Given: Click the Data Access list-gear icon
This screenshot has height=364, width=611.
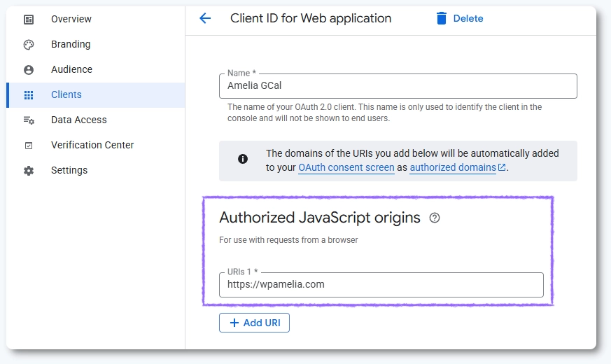Looking at the screenshot, I should click(29, 120).
